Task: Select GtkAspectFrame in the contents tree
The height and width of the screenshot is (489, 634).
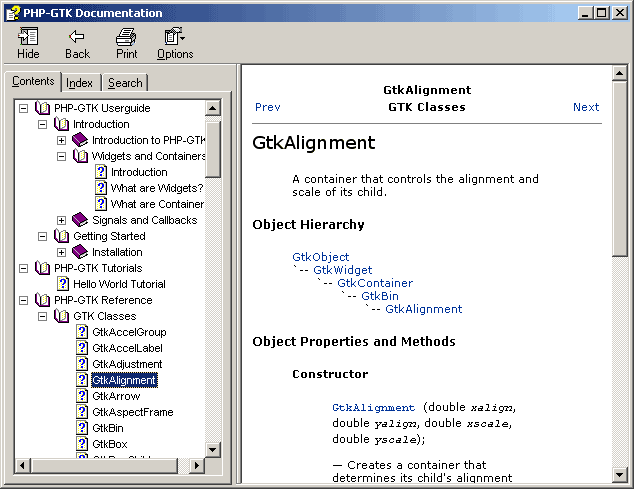Action: pyautogui.click(x=132, y=412)
